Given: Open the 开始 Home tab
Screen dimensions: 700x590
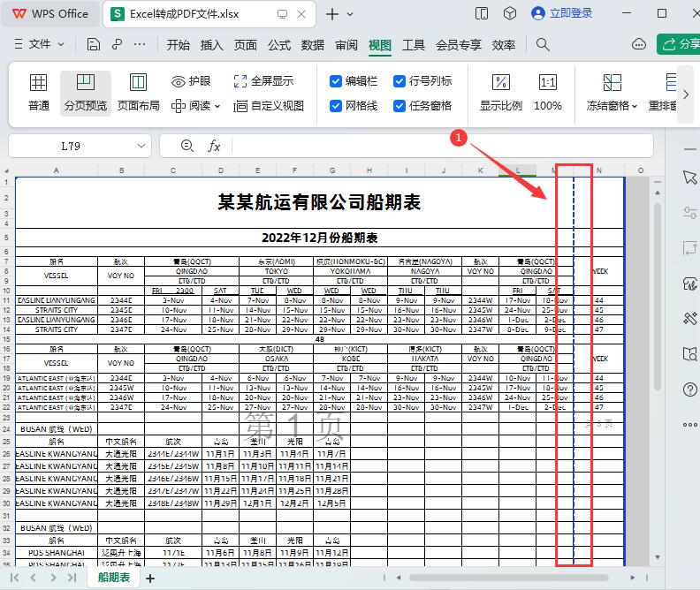Looking at the screenshot, I should (x=179, y=45).
